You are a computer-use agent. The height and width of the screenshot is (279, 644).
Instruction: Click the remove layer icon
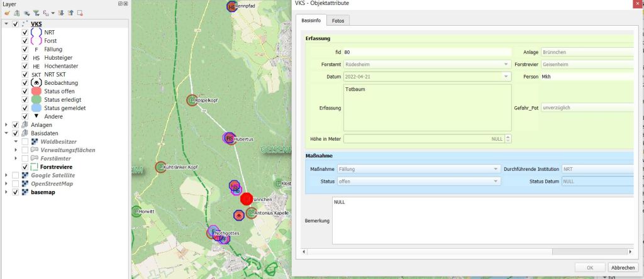pos(80,13)
